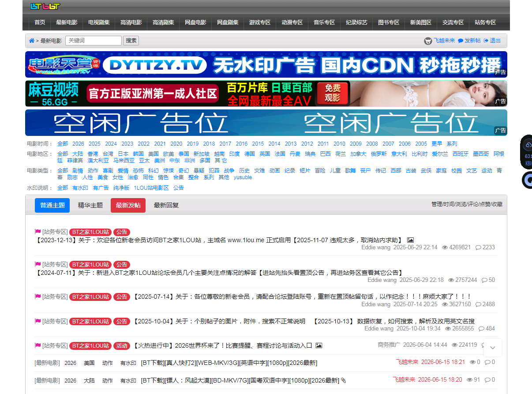The width and height of the screenshot is (532, 394).
Task: Click the eye views icon showing 2757244
Action: (451, 280)
